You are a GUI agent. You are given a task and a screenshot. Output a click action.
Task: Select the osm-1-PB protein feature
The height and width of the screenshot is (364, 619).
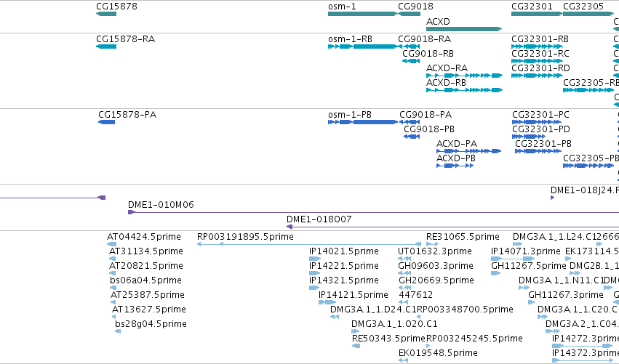tap(363, 122)
